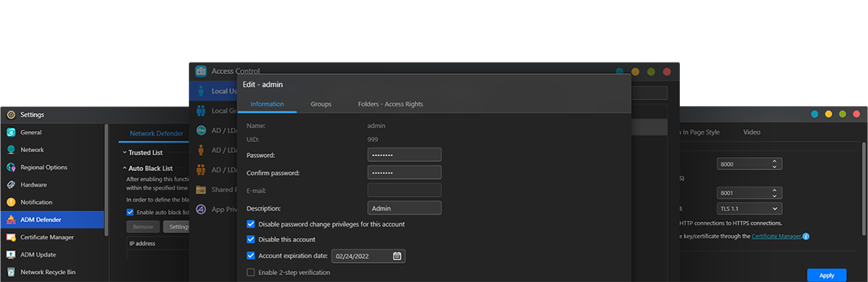Switch to the Groups tab
Image resolution: width=868 pixels, height=282 pixels.
[321, 104]
